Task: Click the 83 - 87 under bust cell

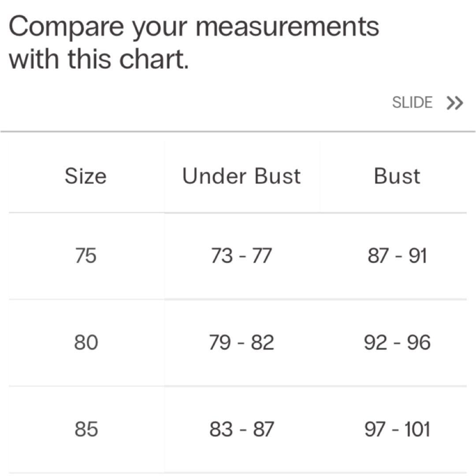Action: tap(242, 429)
